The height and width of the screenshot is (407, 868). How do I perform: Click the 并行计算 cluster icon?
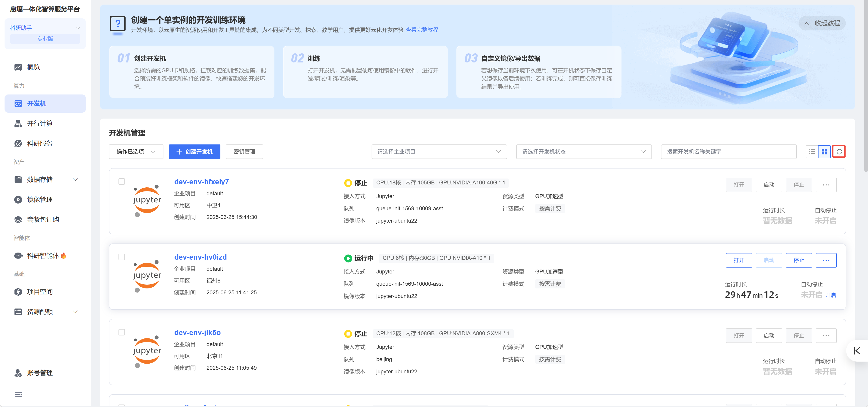point(18,123)
